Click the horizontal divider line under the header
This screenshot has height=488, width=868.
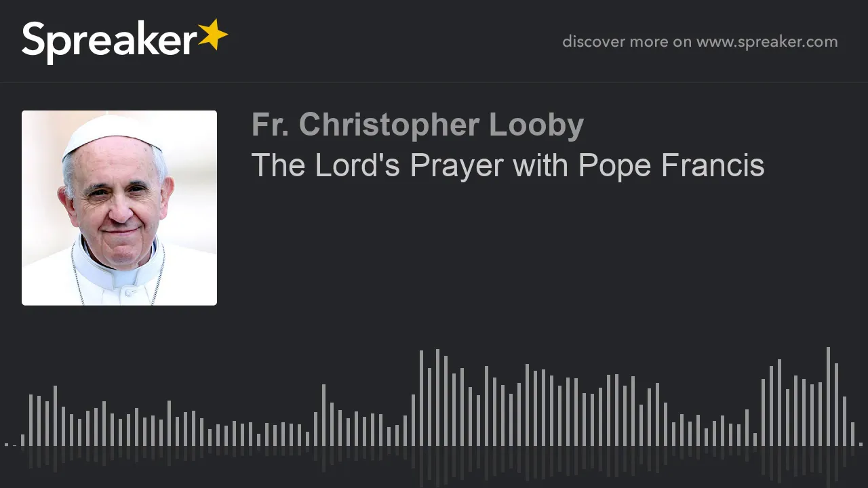point(434,83)
